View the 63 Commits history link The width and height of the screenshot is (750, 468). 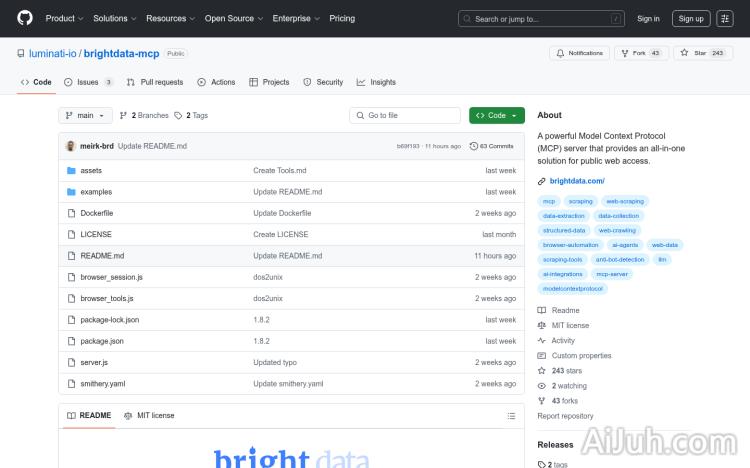coord(492,146)
